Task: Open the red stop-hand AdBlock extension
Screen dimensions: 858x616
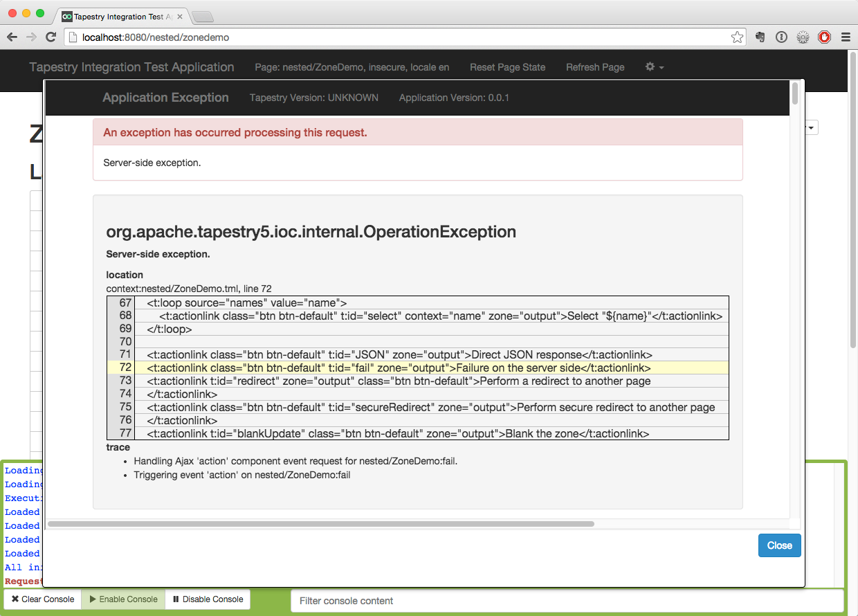Action: coord(824,37)
